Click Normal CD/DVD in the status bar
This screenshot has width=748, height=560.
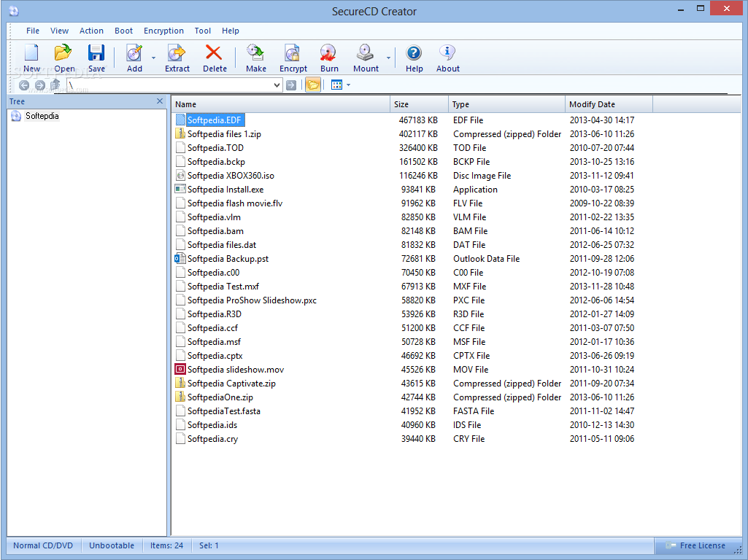click(x=43, y=545)
